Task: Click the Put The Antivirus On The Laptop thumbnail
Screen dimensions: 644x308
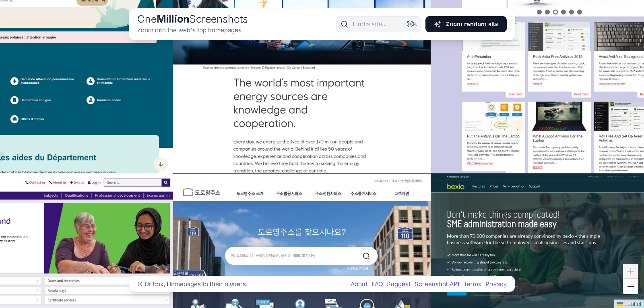Action: coord(493,117)
